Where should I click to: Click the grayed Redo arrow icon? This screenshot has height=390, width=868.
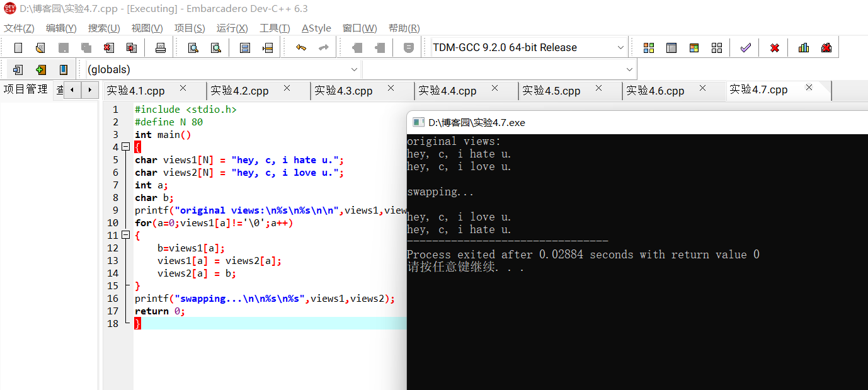click(324, 48)
